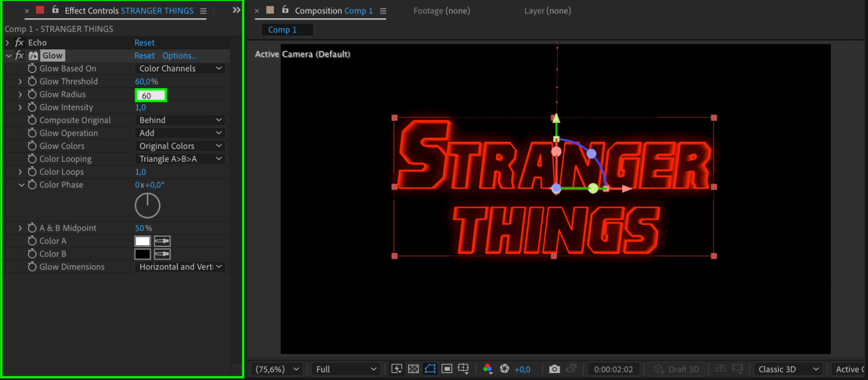
Task: Click the Color A eyedropper icon
Action: [162, 241]
